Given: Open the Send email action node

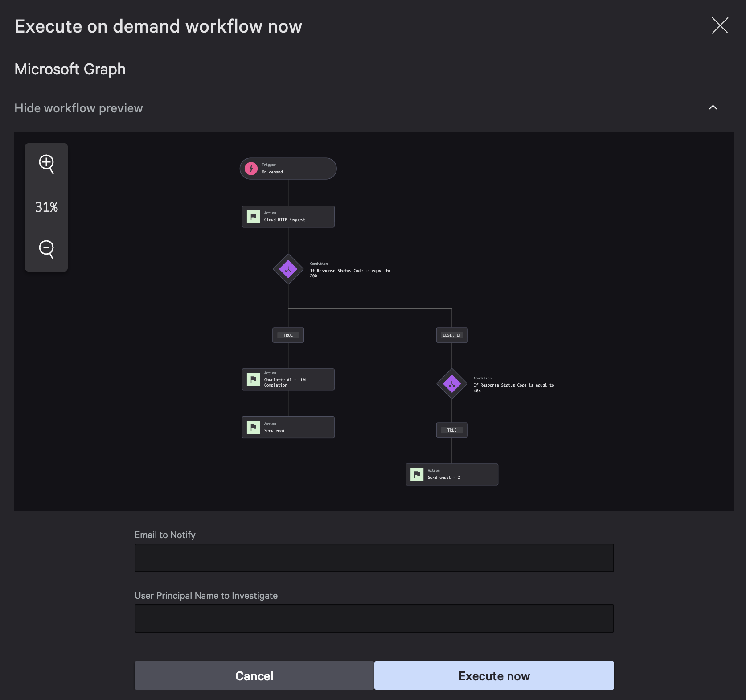Looking at the screenshot, I should 288,427.
